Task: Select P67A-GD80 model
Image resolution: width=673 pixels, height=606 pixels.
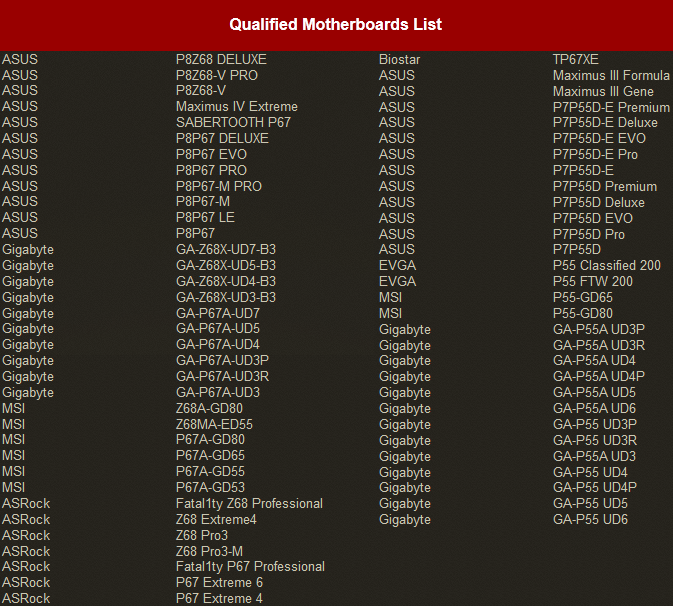Action: point(210,439)
